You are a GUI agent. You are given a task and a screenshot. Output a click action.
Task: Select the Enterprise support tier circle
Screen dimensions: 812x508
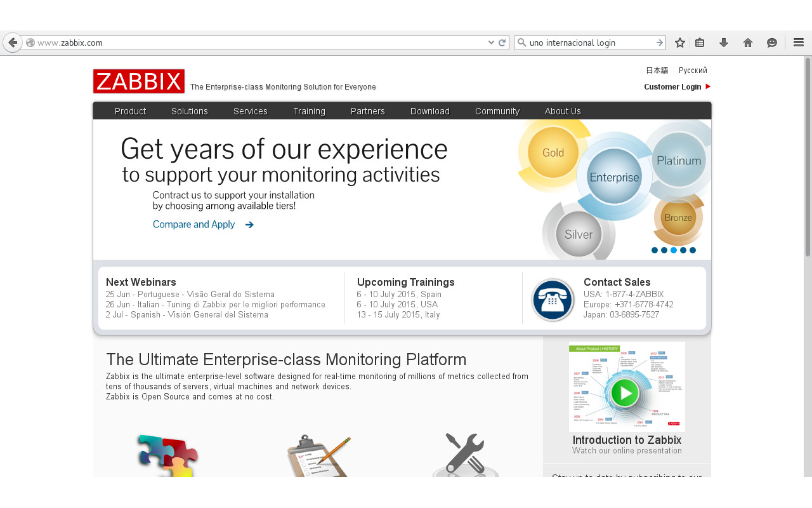click(614, 177)
